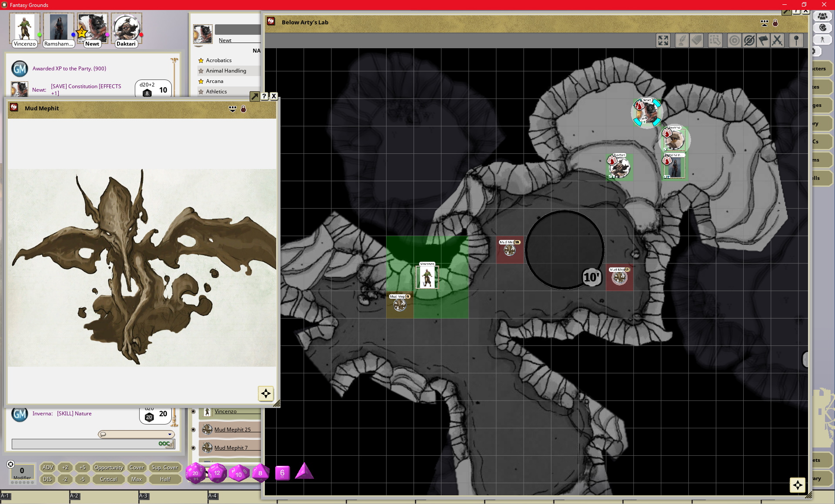Close the Mud Mephit image window
835x504 pixels.
(x=274, y=96)
